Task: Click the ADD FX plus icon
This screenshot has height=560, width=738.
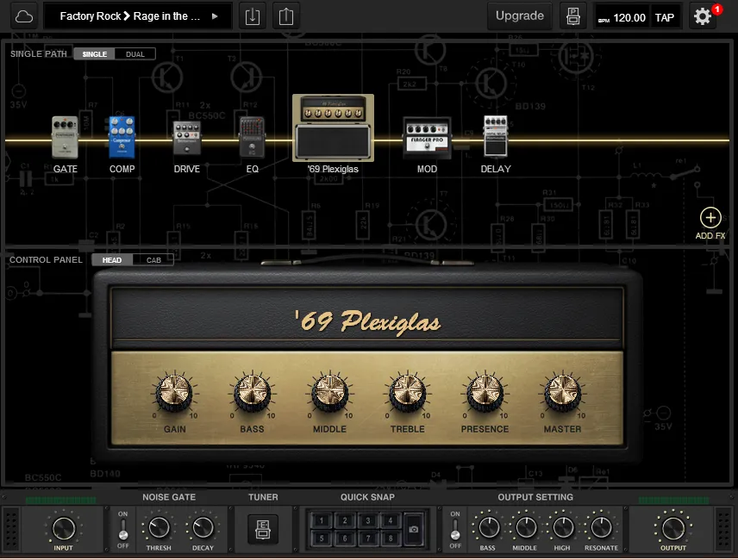Action: (710, 218)
